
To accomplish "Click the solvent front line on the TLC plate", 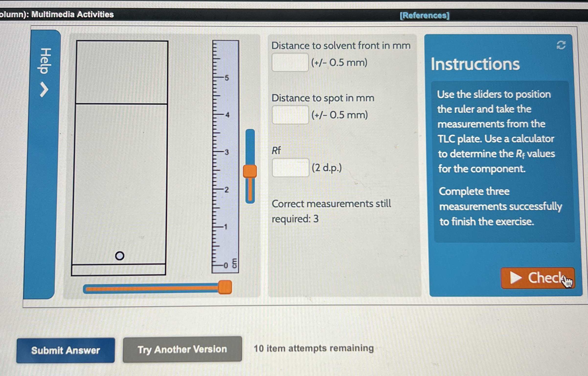I will click(x=122, y=104).
